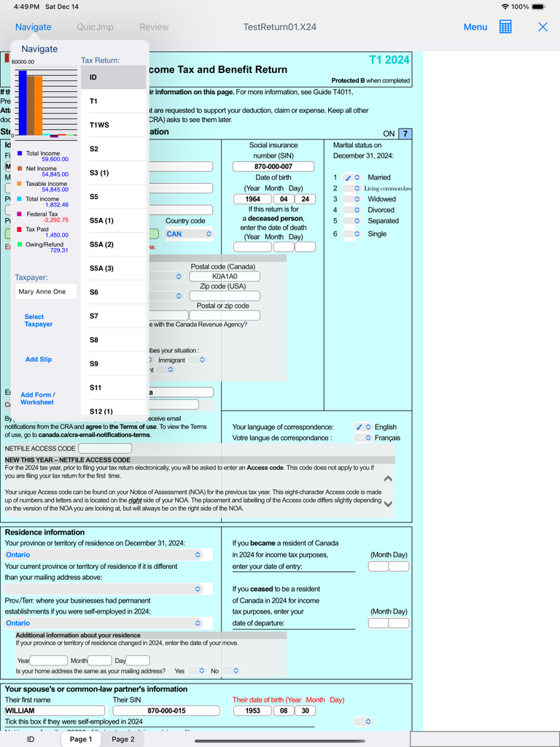Switch to Page 1 tab
This screenshot has height=747, width=560.
coord(81,739)
